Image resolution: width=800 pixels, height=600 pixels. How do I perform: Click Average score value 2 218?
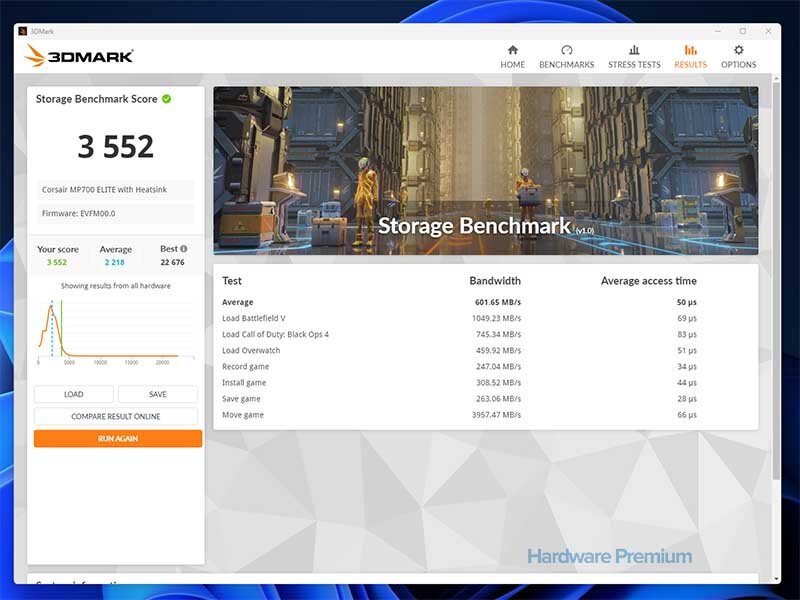[115, 262]
